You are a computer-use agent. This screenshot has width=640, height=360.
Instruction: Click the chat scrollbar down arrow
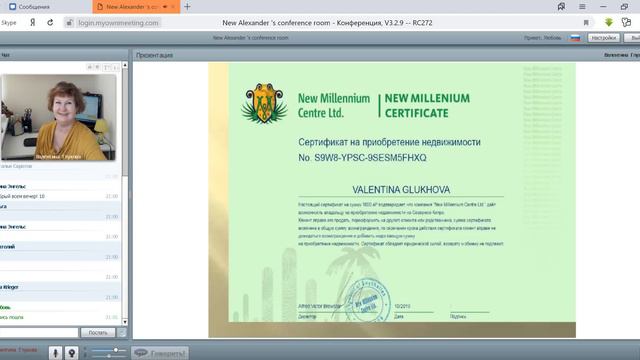coord(125,322)
